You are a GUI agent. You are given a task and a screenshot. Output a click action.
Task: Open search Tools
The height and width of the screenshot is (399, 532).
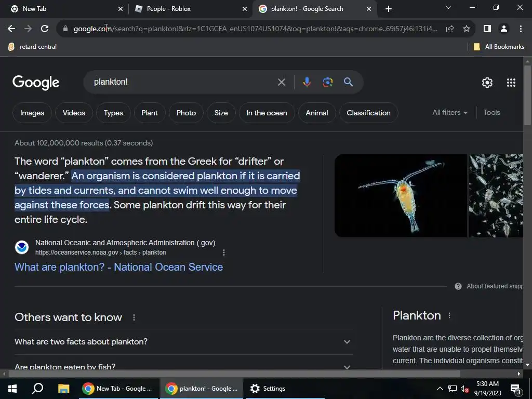point(491,113)
